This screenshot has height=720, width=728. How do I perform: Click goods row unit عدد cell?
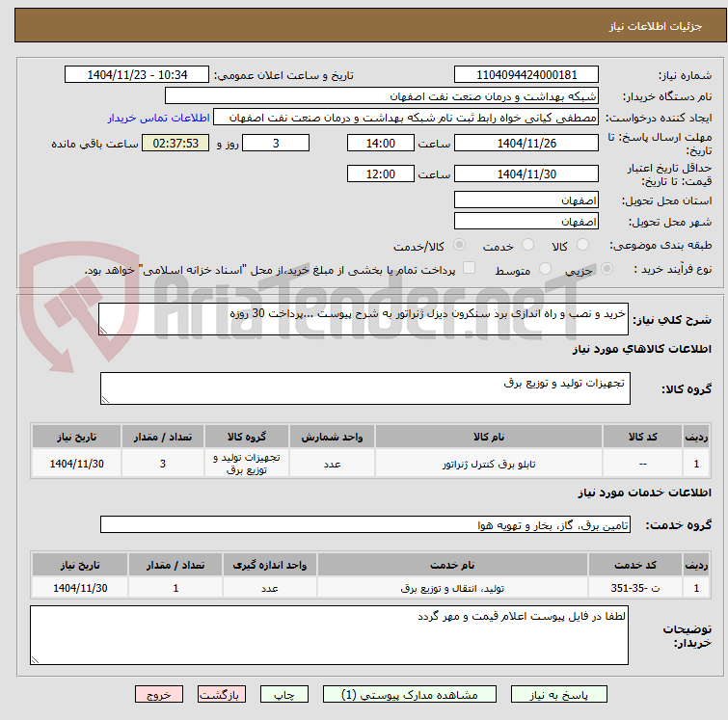pos(332,464)
